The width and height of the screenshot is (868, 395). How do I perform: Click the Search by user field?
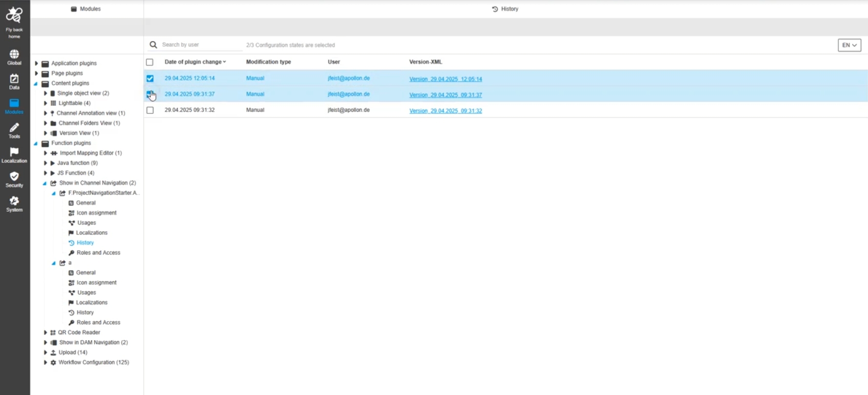pyautogui.click(x=200, y=45)
